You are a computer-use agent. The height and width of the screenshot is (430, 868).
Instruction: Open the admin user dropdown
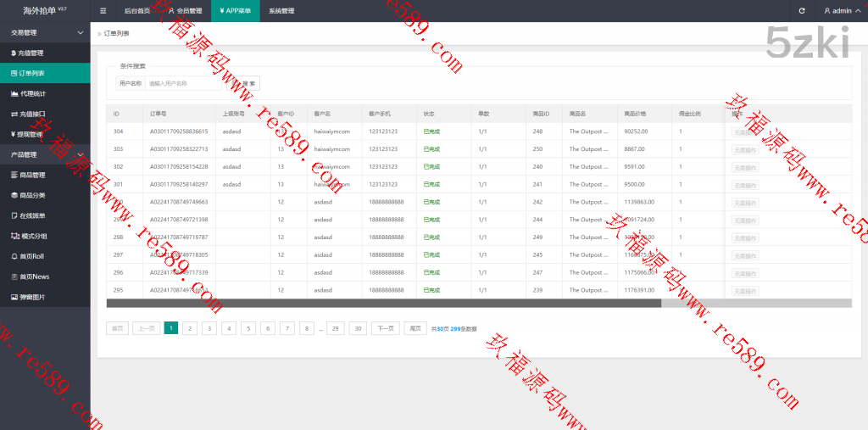(x=841, y=11)
